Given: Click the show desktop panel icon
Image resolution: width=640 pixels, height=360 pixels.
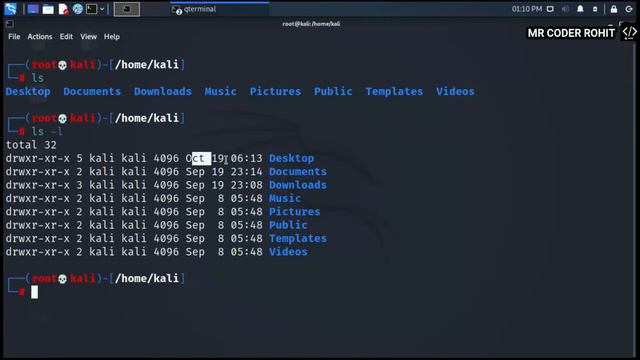Looking at the screenshot, I should tap(33, 9).
